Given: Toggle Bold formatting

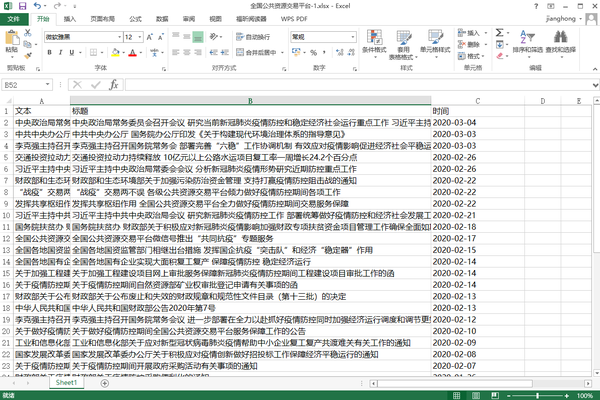Looking at the screenshot, I should tap(49, 52).
